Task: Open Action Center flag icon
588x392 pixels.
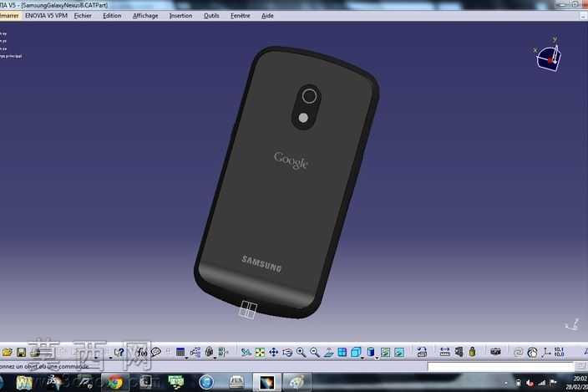Action: pyautogui.click(x=553, y=383)
